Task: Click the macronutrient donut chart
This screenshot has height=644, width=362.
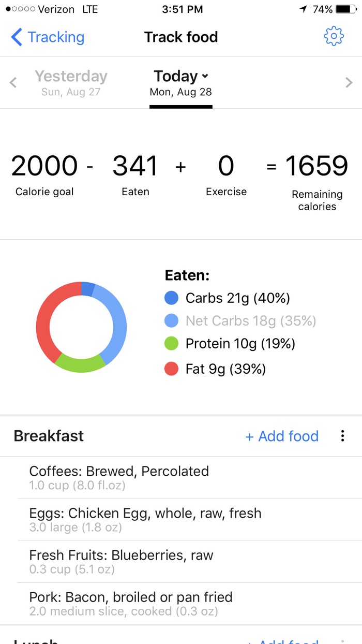Action: point(81,326)
